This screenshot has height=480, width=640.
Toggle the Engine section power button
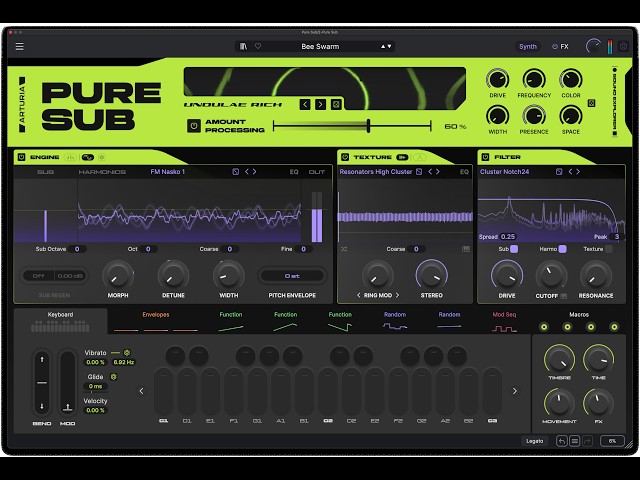[22, 157]
